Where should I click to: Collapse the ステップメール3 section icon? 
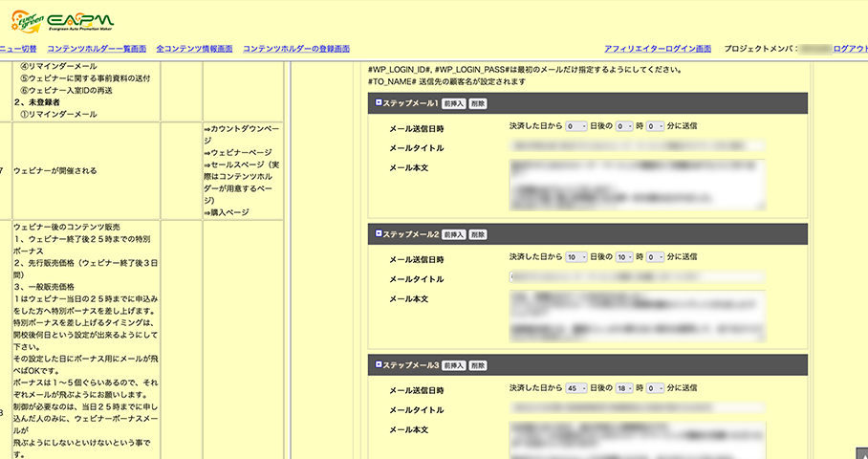pyautogui.click(x=378, y=364)
